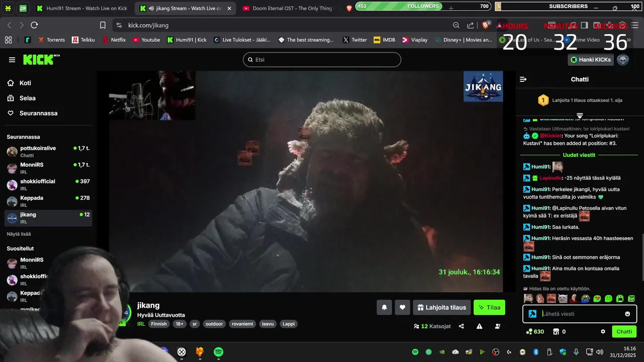
Task: Open Seurannassa in the sidebar
Action: [x=38, y=113]
